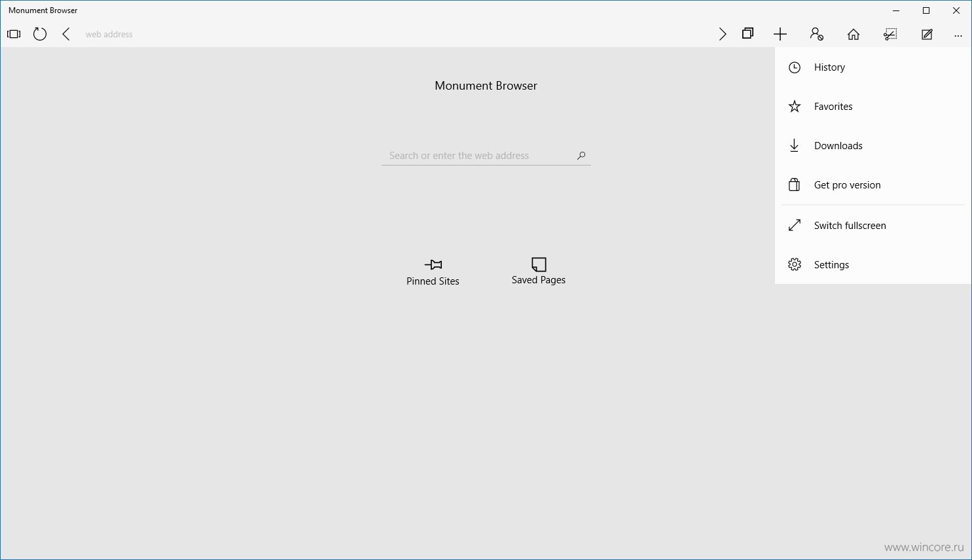The width and height of the screenshot is (972, 560).
Task: Toggle the sidebar panel icon
Action: click(14, 34)
